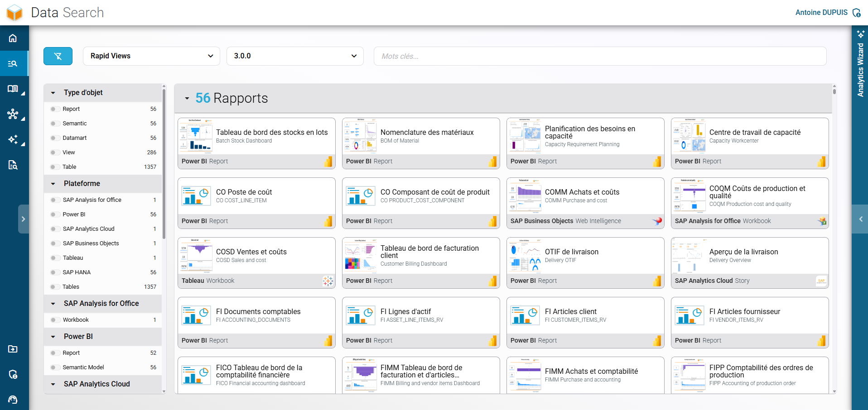This screenshot has width=868, height=410.
Task: Toggle the Report object type filter
Action: (x=55, y=109)
